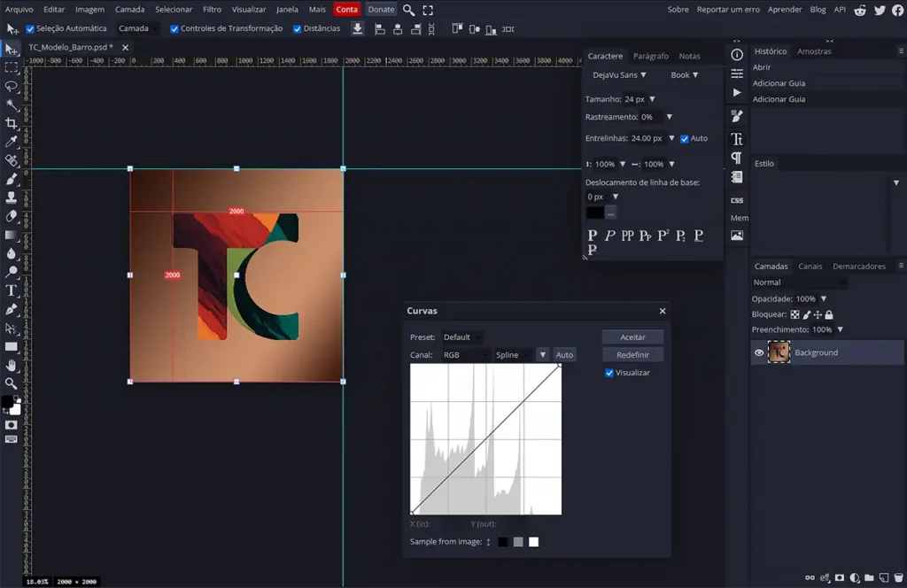
Task: Open the Imagem menu
Action: [89, 9]
